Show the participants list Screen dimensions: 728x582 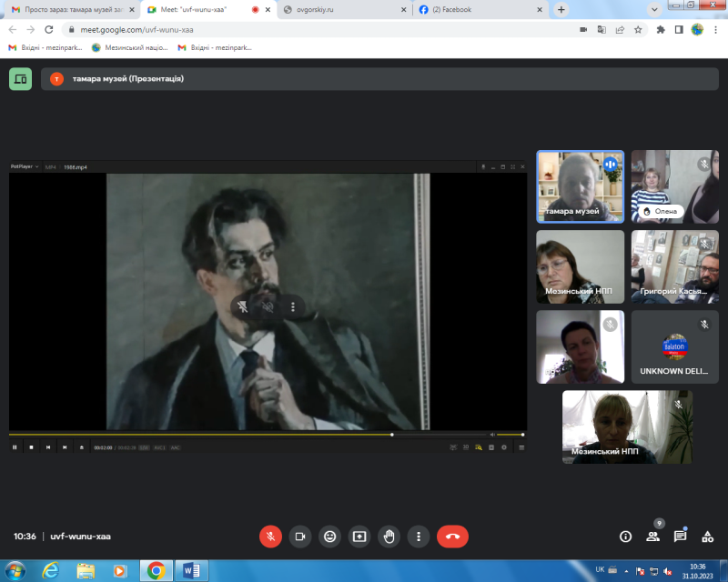[652, 537]
